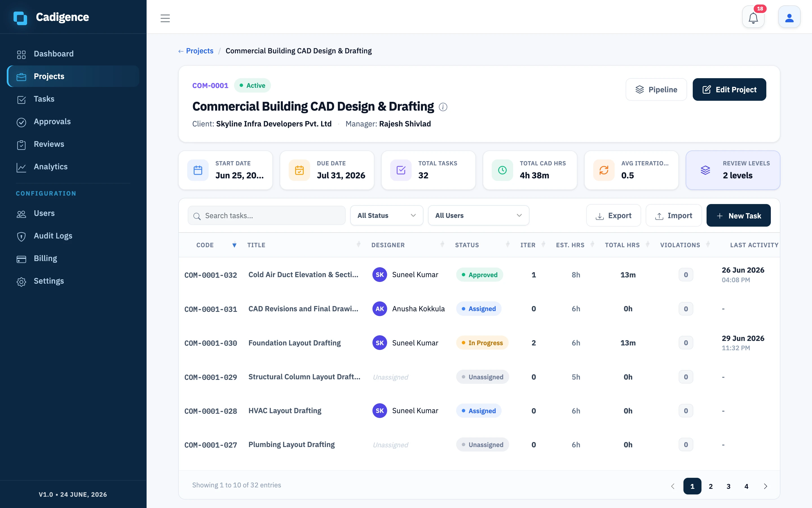Screen dimensions: 812x508
Task: Click violations count in COM-0001-031 row
Action: [x=686, y=309]
